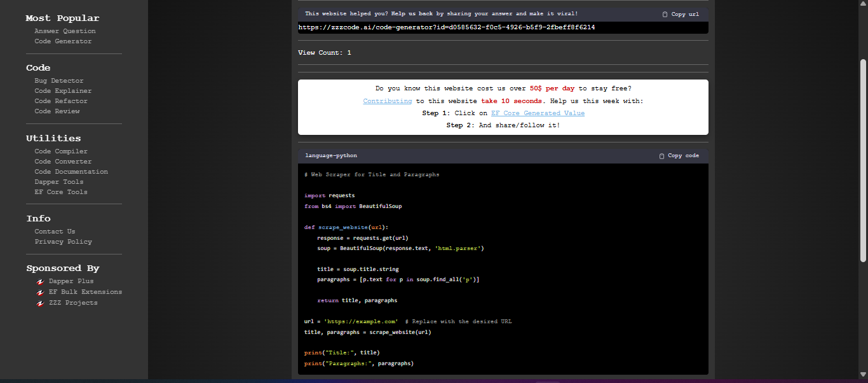
Task: Click the page's vertical scrollbar thumb
Action: click(863, 160)
